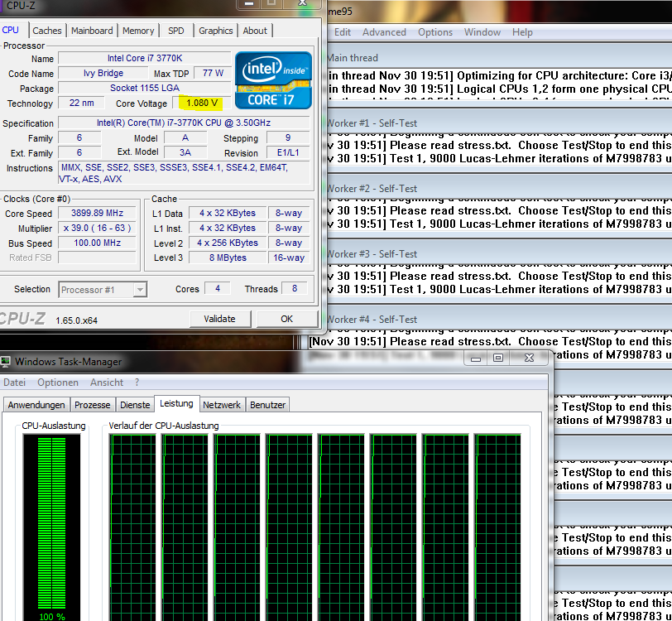Click the CPU-Auslastung 100 % meter

[52, 527]
